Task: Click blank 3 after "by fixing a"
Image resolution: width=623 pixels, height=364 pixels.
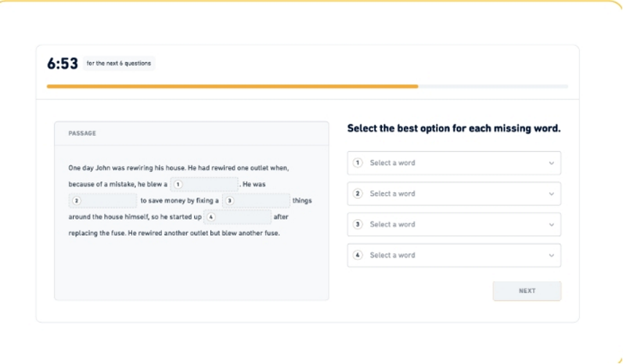Action: [x=256, y=201]
